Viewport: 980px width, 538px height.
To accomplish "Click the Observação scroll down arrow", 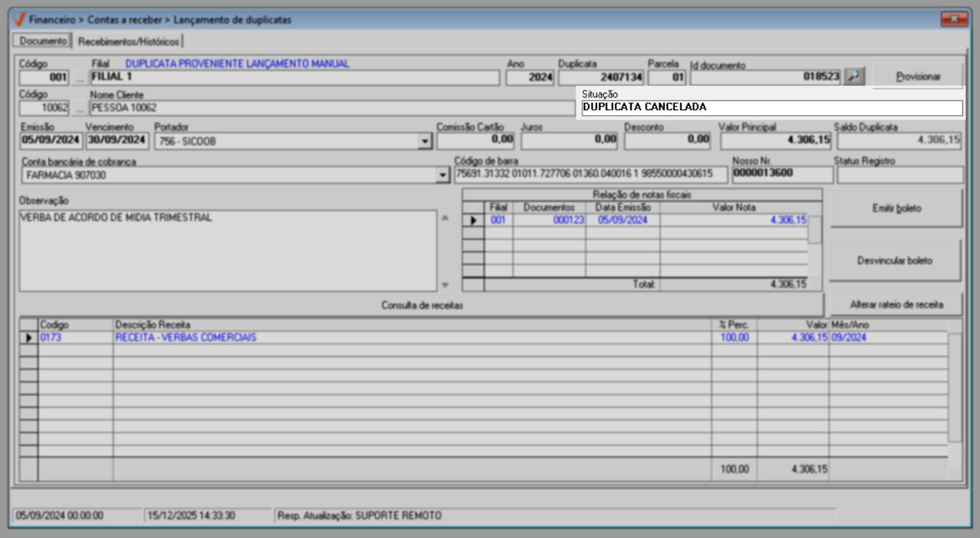I will 444,285.
